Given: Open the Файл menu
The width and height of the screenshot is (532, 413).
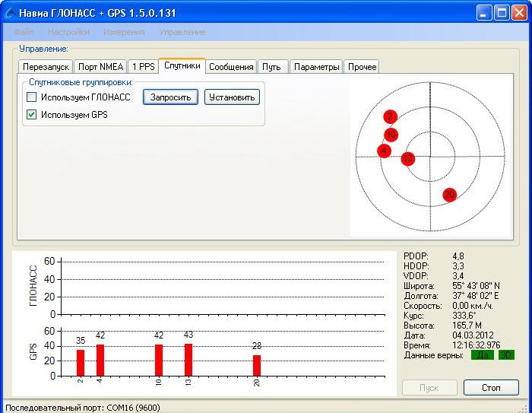Looking at the screenshot, I should tap(24, 32).
